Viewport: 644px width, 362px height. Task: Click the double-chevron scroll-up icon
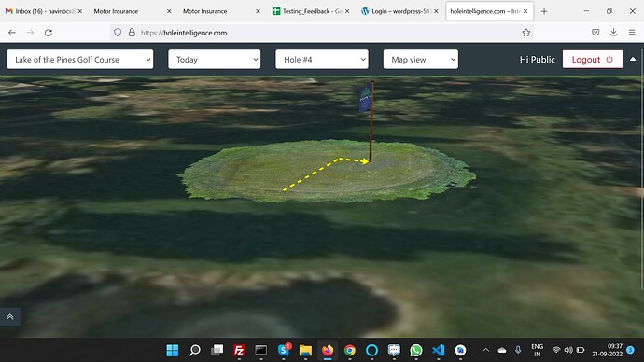coord(10,316)
